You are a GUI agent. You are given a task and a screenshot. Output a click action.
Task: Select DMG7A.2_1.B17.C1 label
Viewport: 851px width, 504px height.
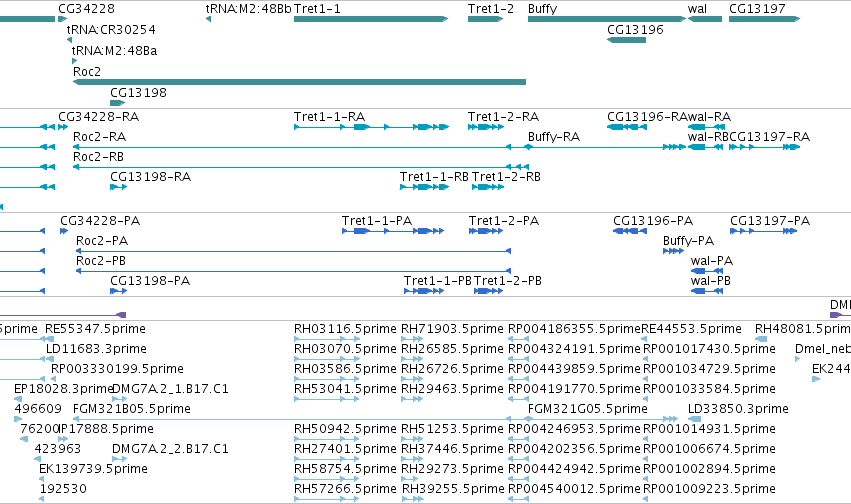[170, 389]
